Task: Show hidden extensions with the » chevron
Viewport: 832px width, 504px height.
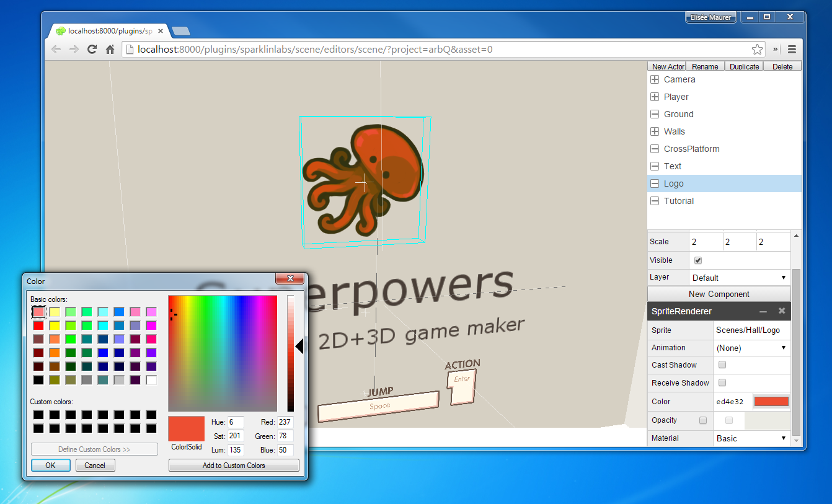Action: coord(775,50)
